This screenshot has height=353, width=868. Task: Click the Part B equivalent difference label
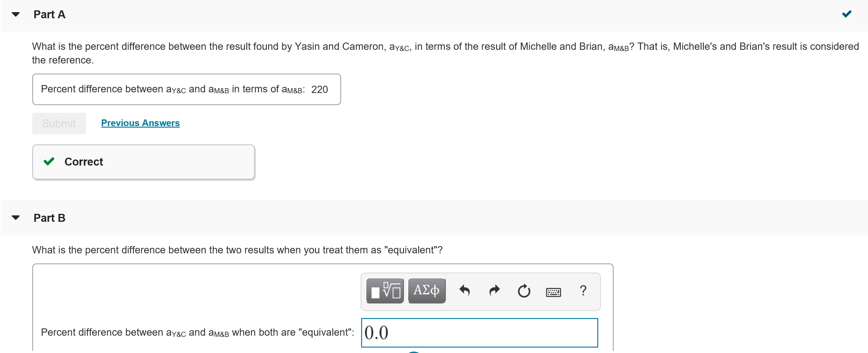[x=197, y=332]
